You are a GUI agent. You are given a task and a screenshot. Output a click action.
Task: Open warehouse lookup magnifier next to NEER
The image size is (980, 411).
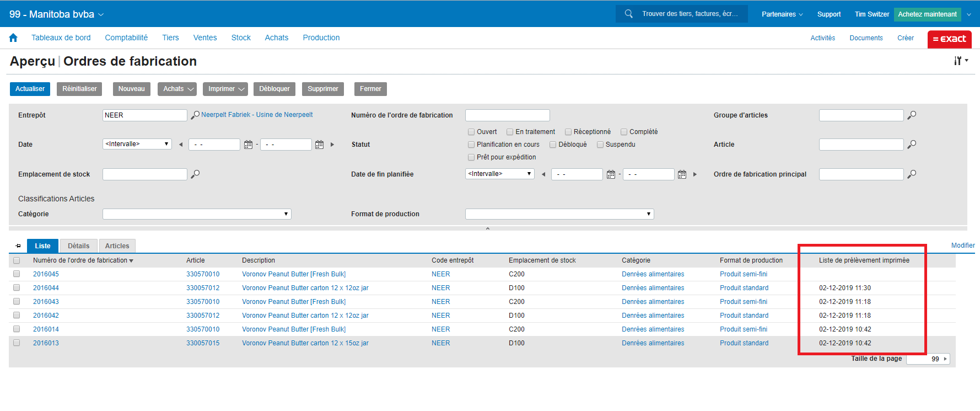[195, 115]
